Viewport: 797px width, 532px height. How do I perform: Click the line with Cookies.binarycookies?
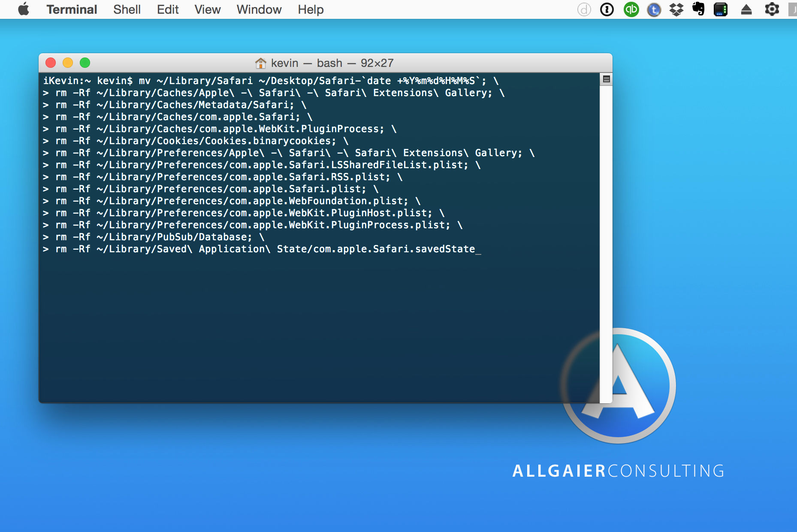(x=196, y=141)
